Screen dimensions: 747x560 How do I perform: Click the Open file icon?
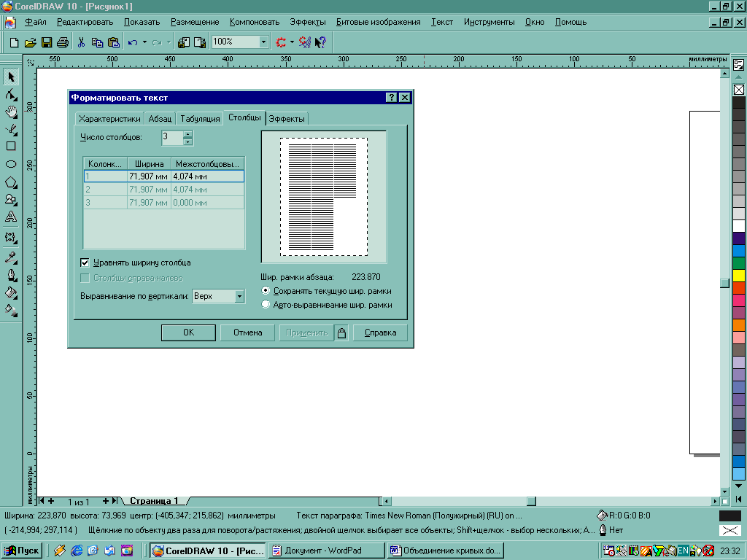pyautogui.click(x=31, y=42)
